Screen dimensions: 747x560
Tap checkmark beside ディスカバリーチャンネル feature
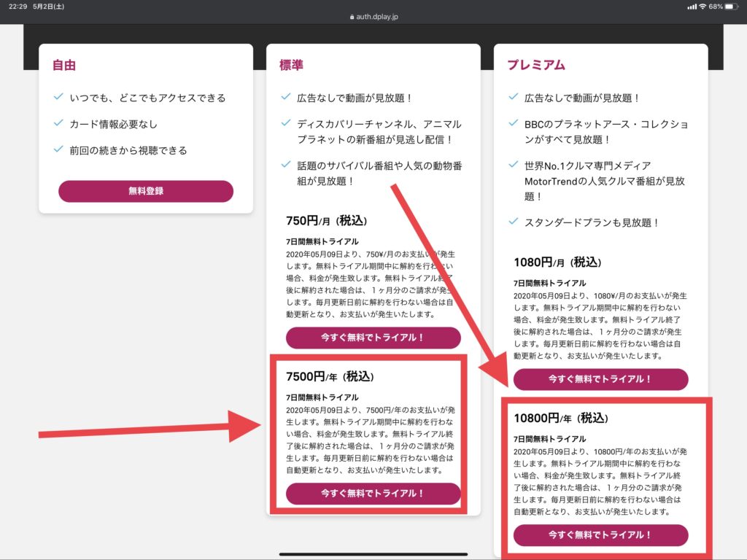pos(286,122)
